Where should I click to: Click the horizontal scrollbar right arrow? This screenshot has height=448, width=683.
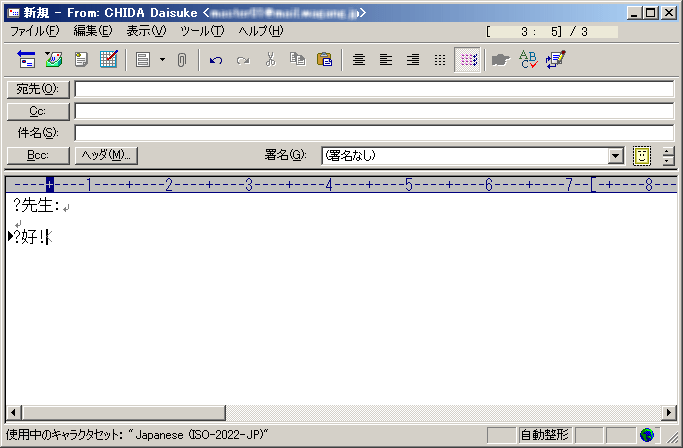pyautogui.click(x=669, y=412)
